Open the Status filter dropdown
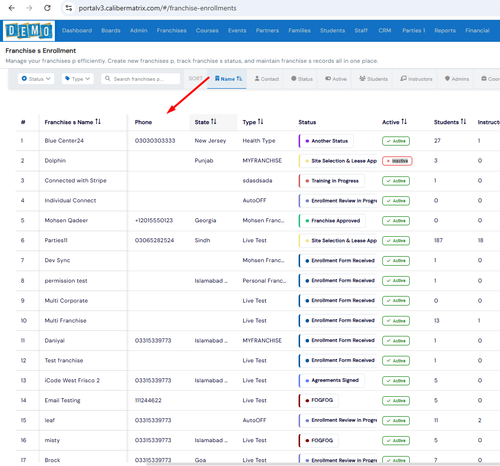 point(36,79)
